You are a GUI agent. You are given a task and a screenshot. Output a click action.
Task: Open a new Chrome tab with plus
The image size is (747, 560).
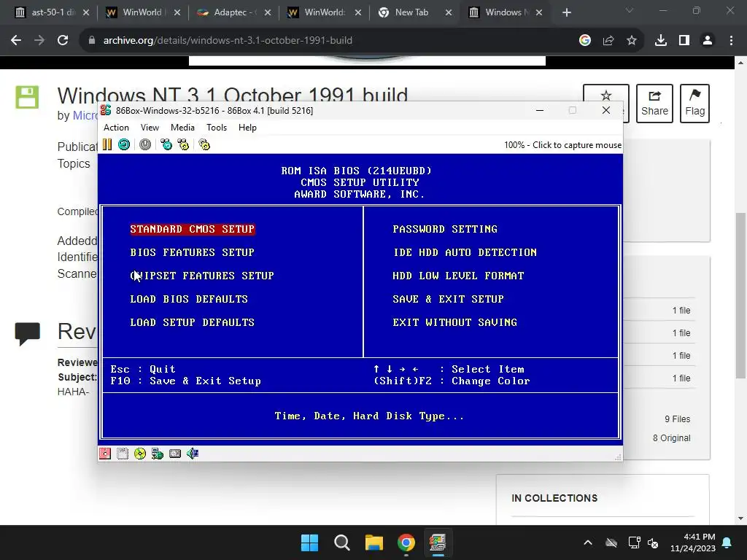566,12
